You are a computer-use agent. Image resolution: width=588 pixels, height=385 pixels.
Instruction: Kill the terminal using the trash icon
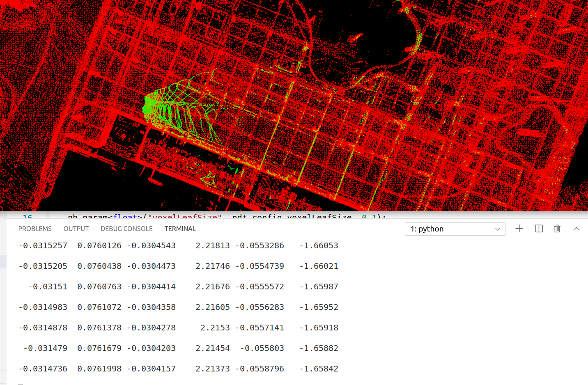[557, 229]
